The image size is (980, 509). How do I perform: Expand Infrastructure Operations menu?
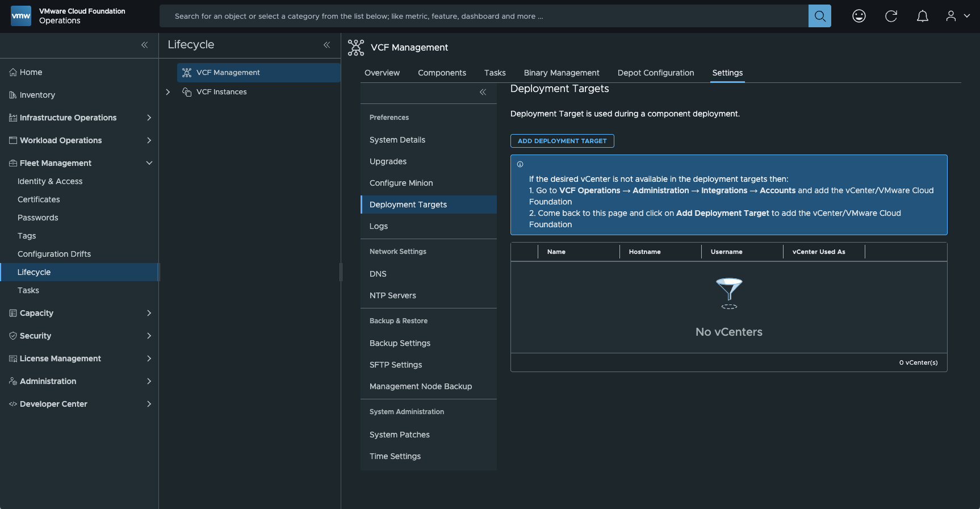pos(149,118)
